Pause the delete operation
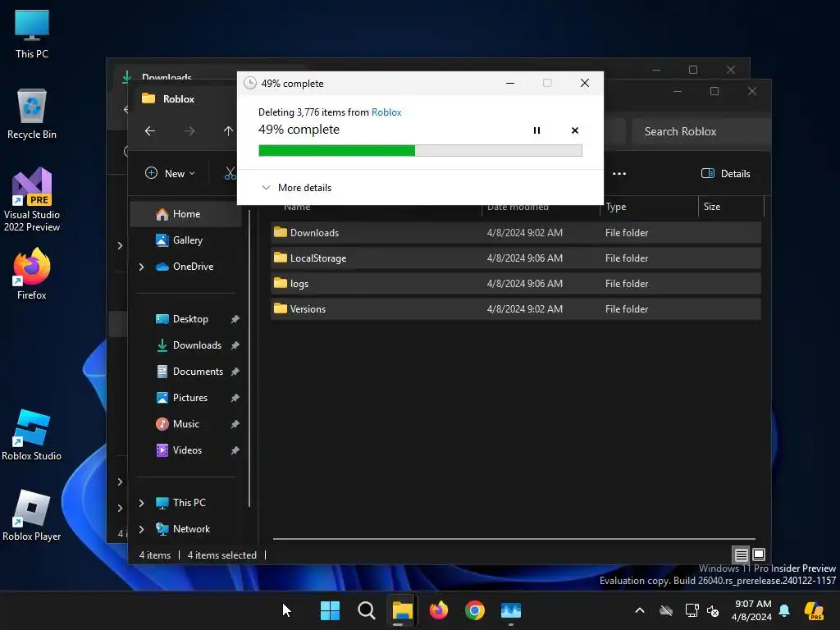 [536, 130]
